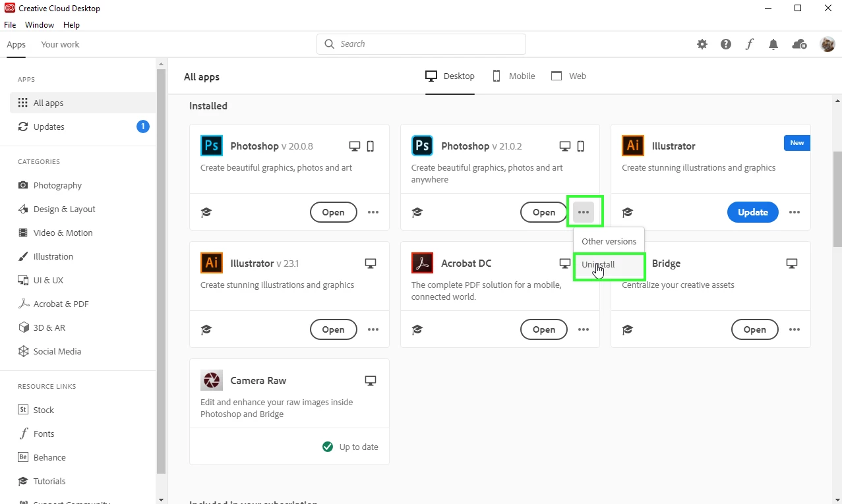This screenshot has height=504, width=842.
Task: Open more options on Acrobat DC
Action: [x=584, y=329]
